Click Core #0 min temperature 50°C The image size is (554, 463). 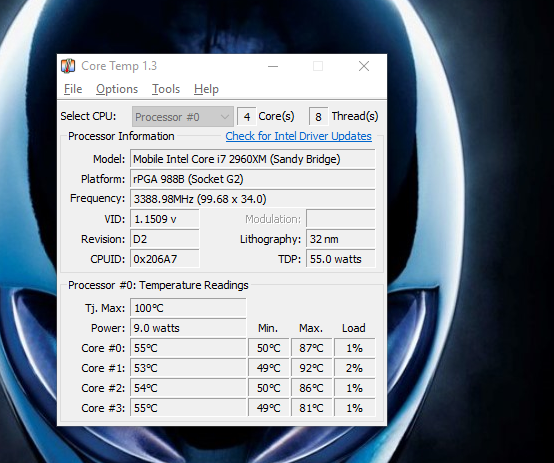coord(269,348)
